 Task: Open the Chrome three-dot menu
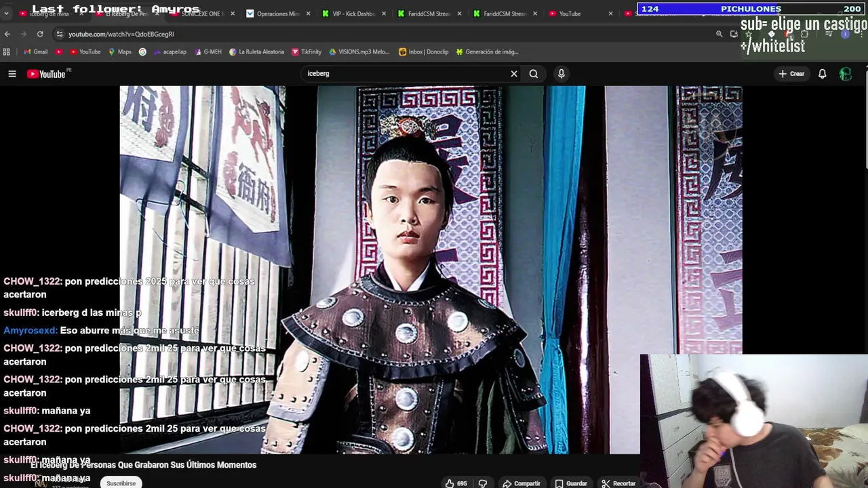(x=861, y=34)
